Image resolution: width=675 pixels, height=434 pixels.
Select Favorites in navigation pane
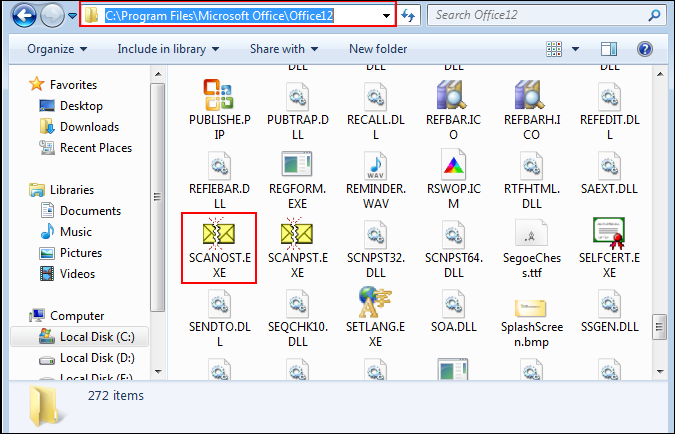point(63,84)
